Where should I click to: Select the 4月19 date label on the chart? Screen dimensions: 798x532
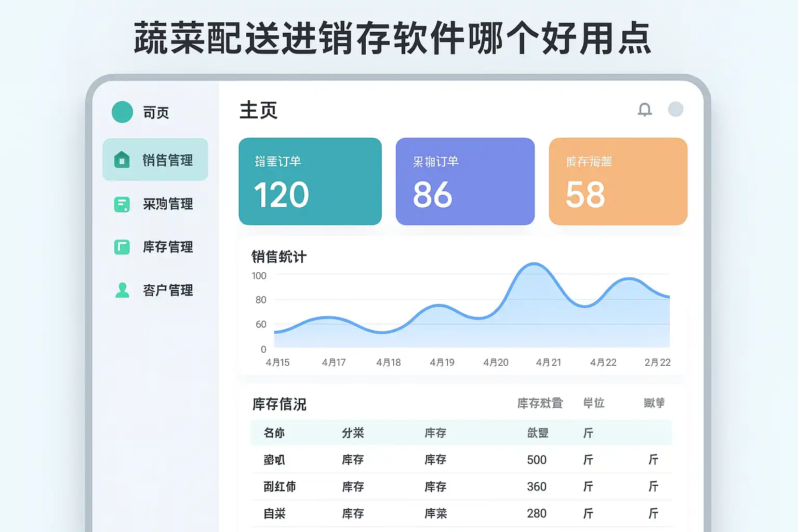tap(442, 363)
